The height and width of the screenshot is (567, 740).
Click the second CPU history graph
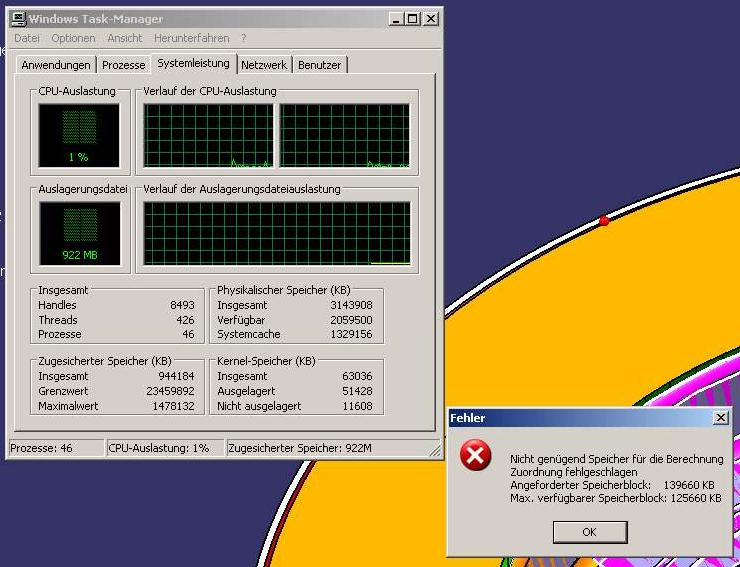pos(345,136)
